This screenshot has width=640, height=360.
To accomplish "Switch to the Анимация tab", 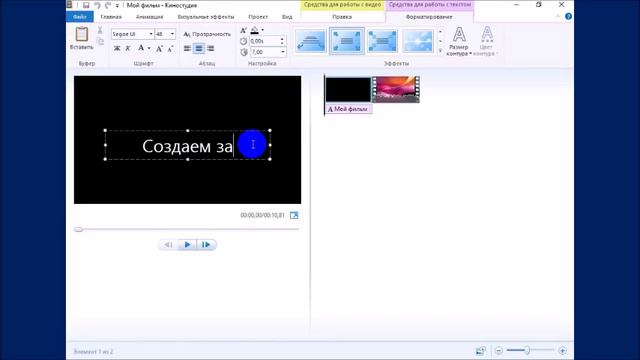I will [149, 17].
